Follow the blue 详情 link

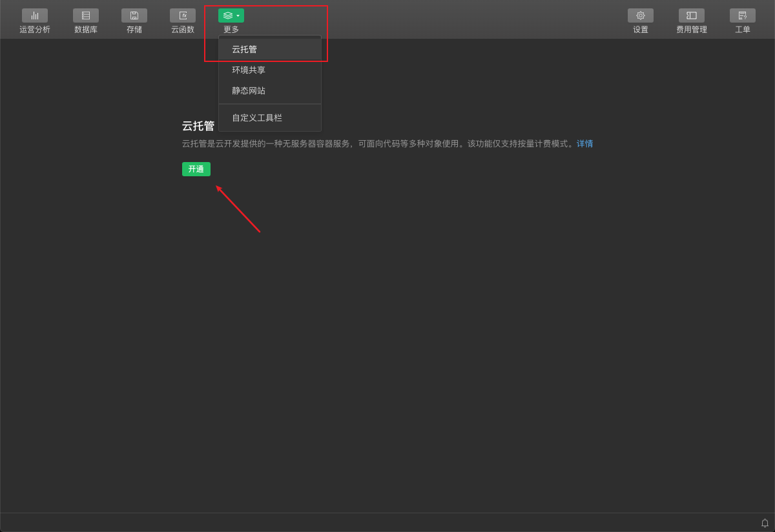[584, 143]
